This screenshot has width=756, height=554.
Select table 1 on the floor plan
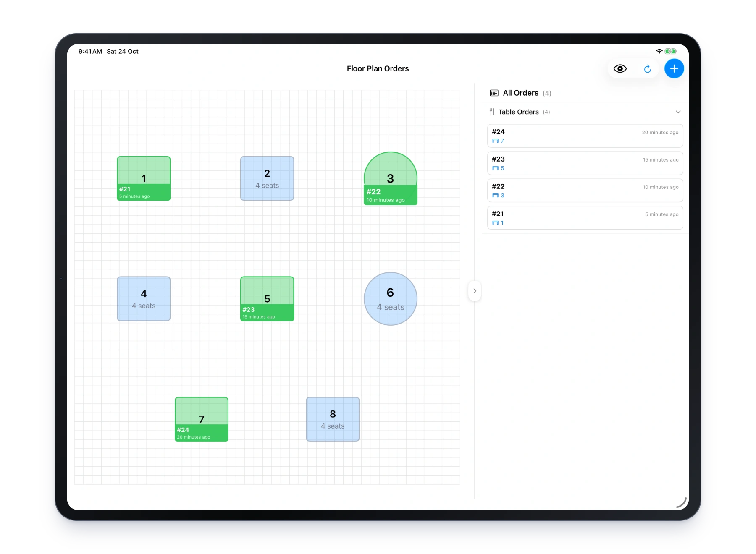(144, 178)
